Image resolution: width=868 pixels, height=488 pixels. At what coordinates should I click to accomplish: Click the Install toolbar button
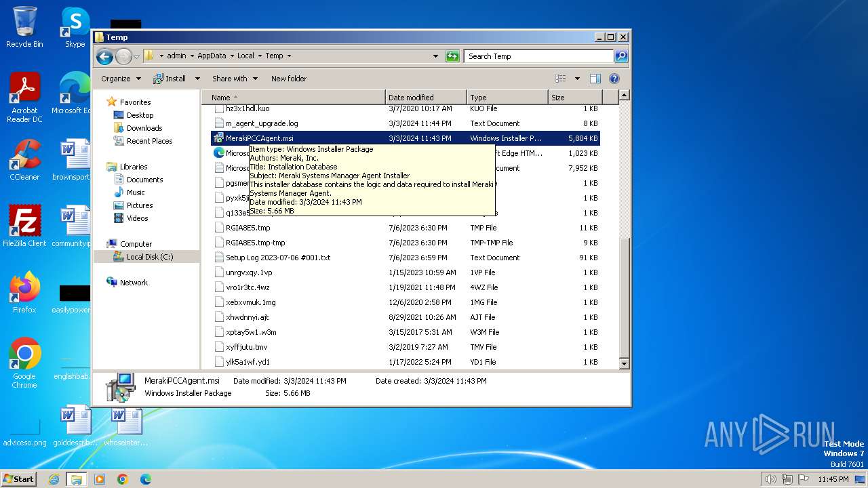pos(170,79)
